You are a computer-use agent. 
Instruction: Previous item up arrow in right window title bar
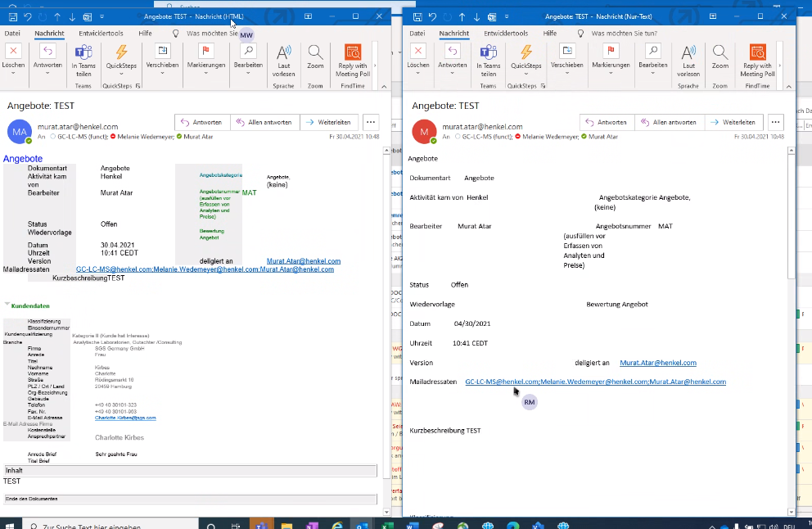coord(462,16)
